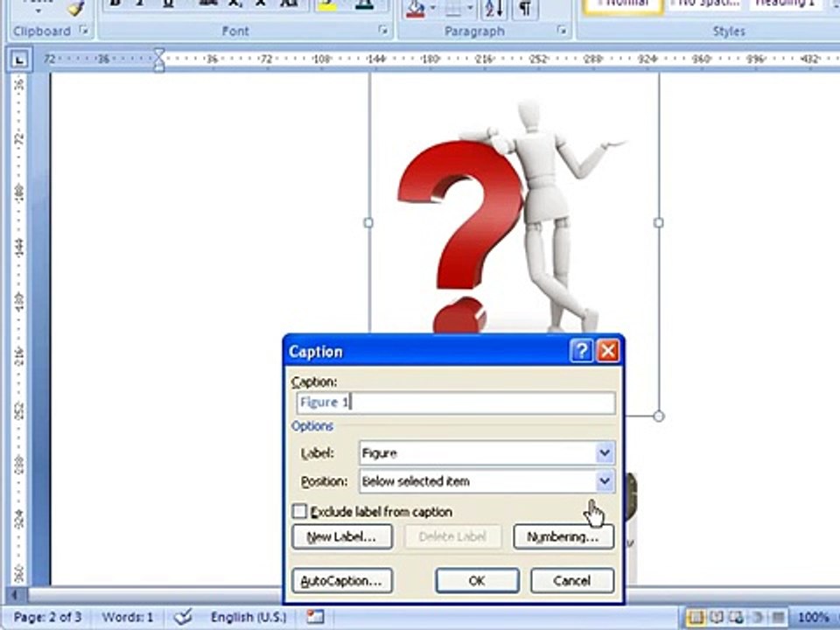This screenshot has width=840, height=630.
Task: Apply shading with the paint bucket icon
Action: tap(416, 9)
